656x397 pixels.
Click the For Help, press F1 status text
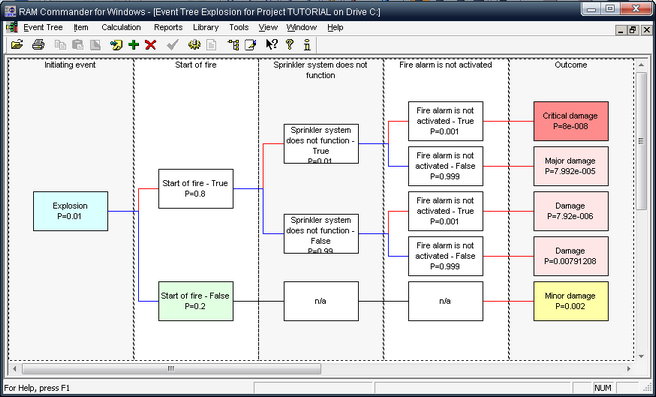[x=37, y=388]
